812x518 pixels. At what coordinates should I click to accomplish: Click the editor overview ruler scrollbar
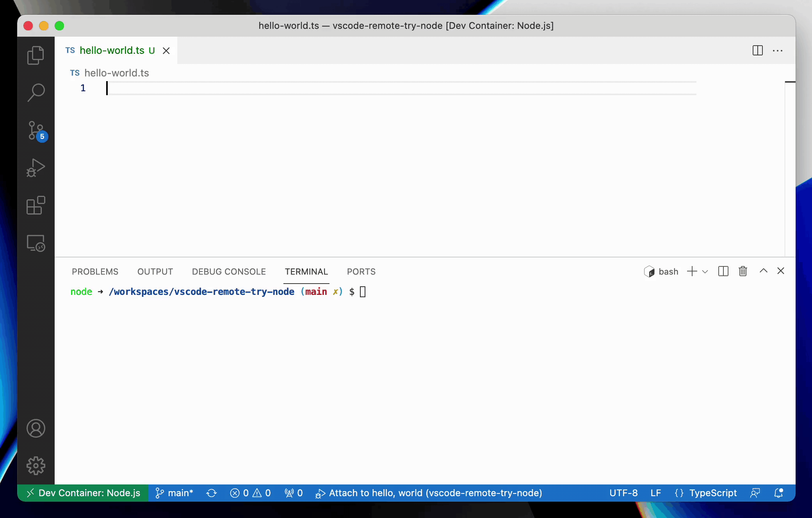tap(790, 156)
